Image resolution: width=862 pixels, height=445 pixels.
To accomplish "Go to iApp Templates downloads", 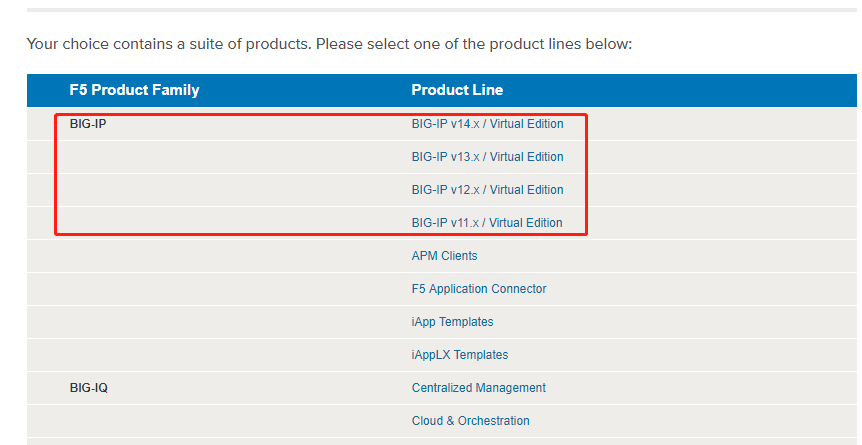I will pyautogui.click(x=452, y=322).
